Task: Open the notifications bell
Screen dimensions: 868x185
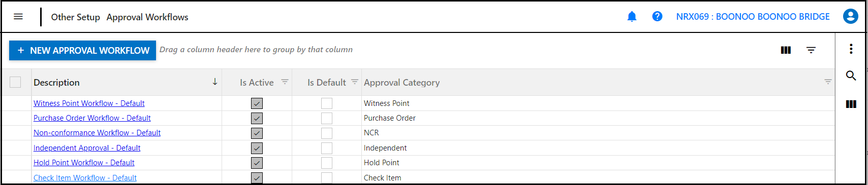Action: point(632,17)
